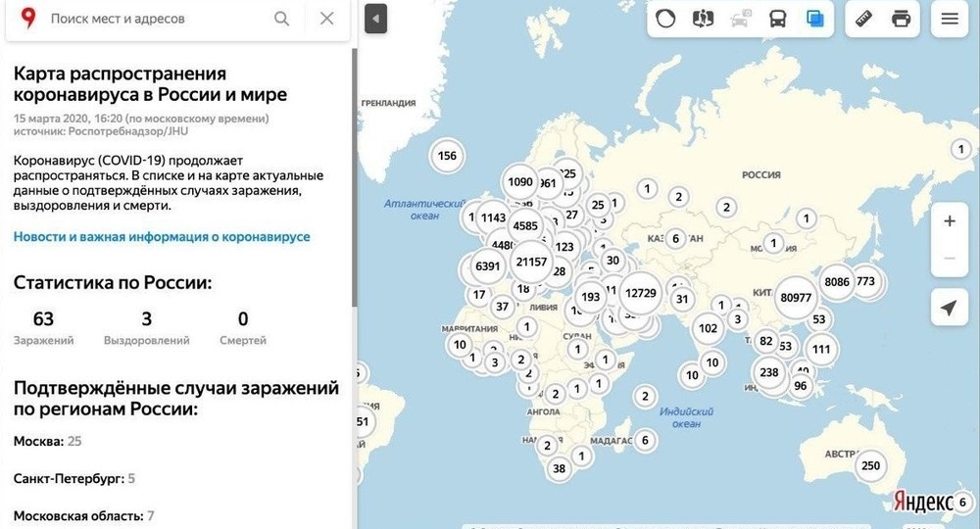980x529 pixels.
Task: Zoom in with the plus button
Action: (x=950, y=221)
